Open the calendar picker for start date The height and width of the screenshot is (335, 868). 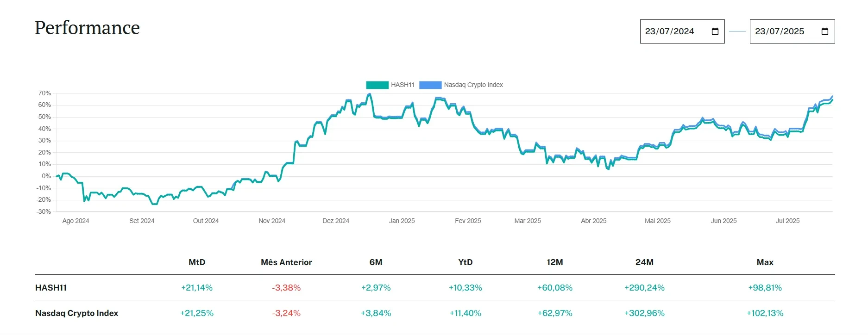pyautogui.click(x=715, y=31)
